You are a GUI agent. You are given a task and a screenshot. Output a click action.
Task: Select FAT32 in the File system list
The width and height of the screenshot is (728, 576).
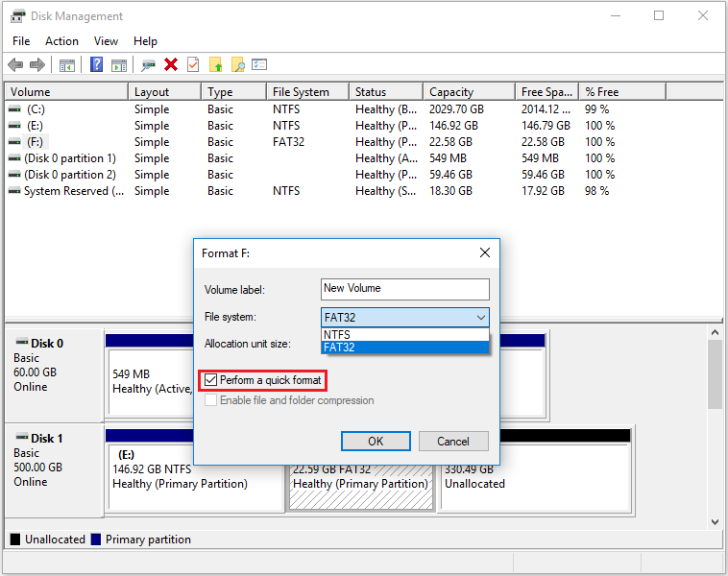[405, 348]
